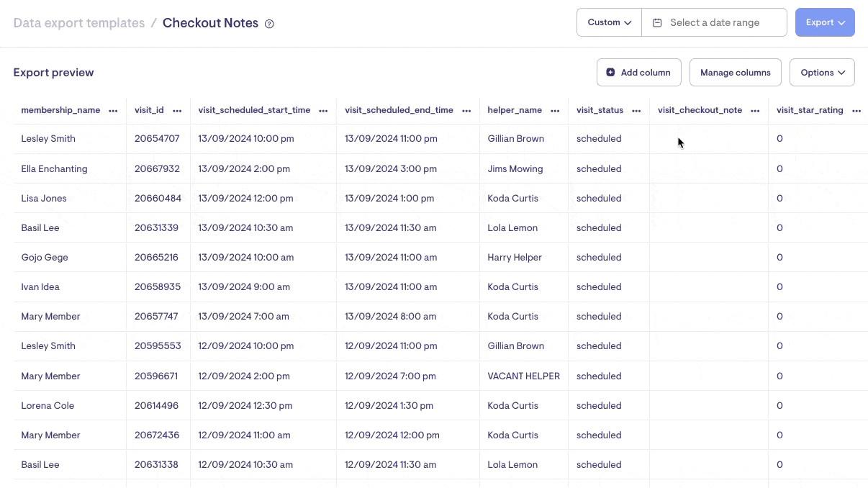
Task: Click visit ID 20631338
Action: click(156, 464)
